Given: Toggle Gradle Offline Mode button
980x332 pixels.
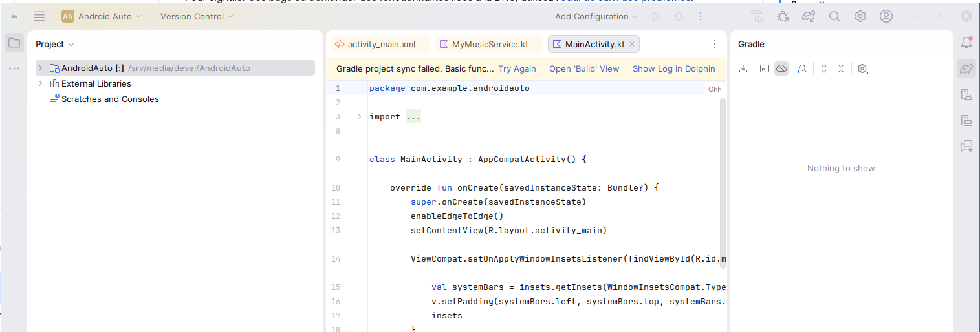Looking at the screenshot, I should tap(781, 68).
